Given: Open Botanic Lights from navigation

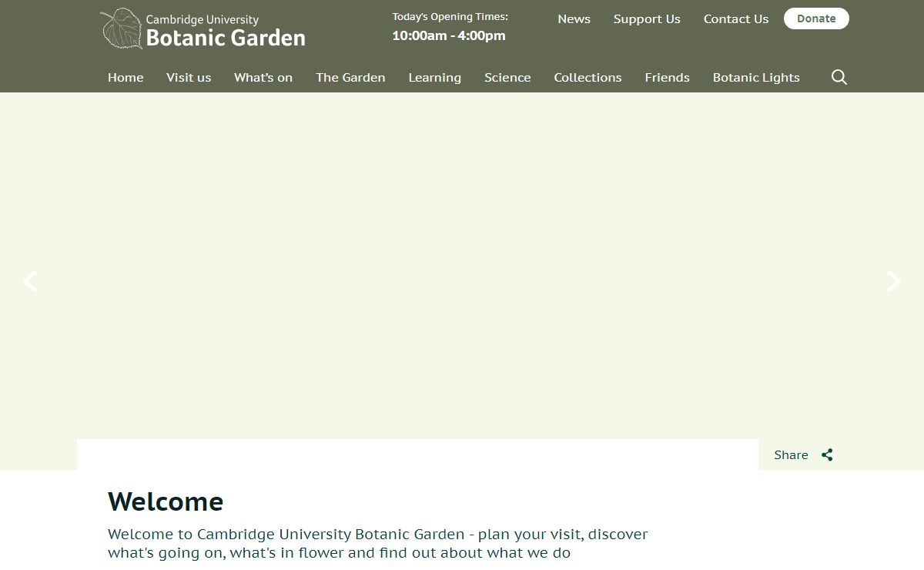Looking at the screenshot, I should tap(756, 77).
